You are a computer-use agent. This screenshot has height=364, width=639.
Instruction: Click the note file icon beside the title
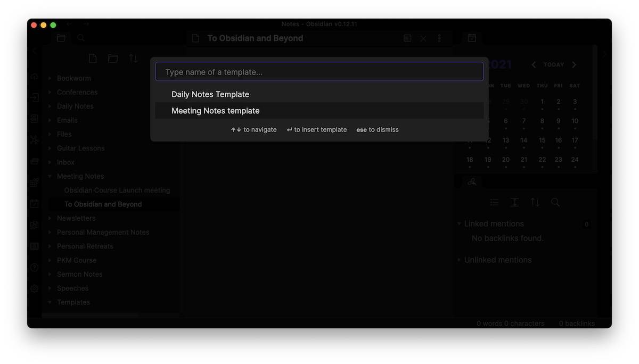click(196, 38)
